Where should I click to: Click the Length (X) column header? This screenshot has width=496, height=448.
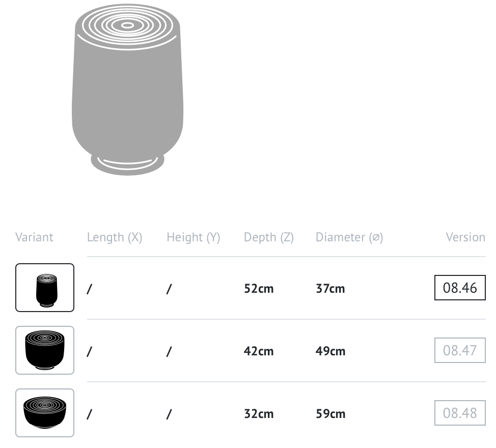(115, 237)
